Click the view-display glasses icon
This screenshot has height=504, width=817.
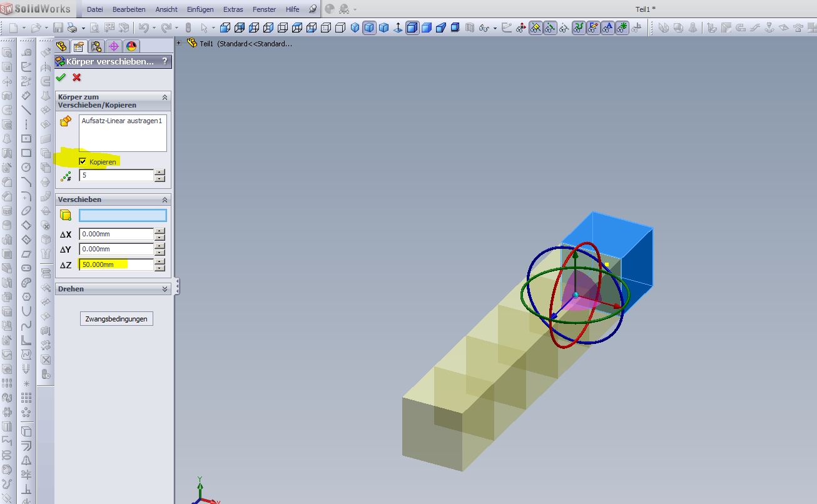point(484,28)
